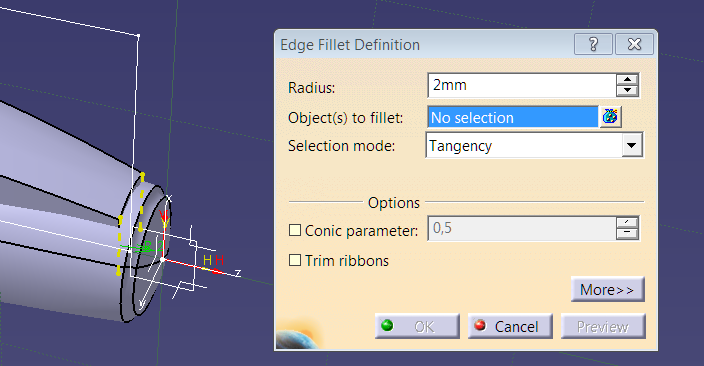Viewport: 704px width, 366px height.
Task: Click the Conic parameter value field
Action: pos(522,229)
